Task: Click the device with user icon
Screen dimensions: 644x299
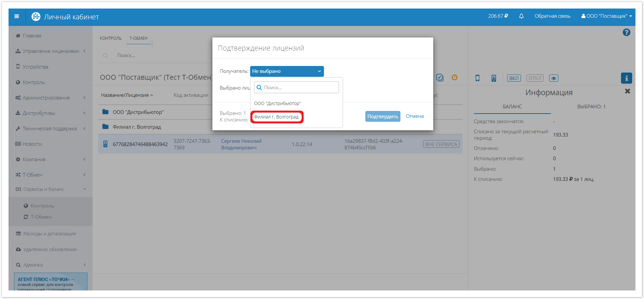Action: click(494, 78)
